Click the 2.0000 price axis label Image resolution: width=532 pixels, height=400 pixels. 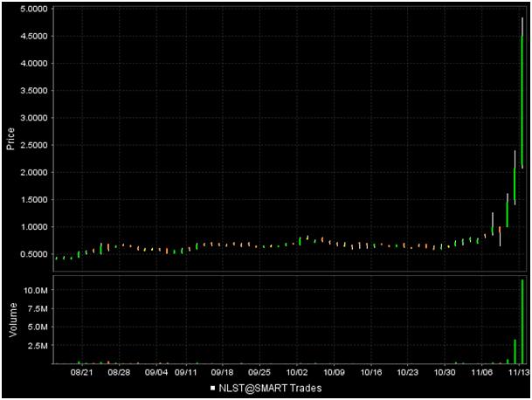tap(34, 172)
